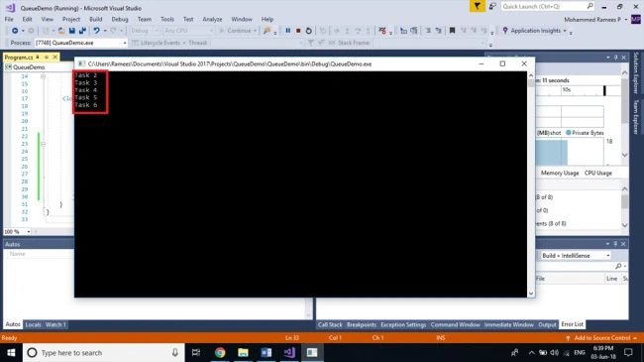Click the yellow notifications filter flag

click(x=477, y=6)
